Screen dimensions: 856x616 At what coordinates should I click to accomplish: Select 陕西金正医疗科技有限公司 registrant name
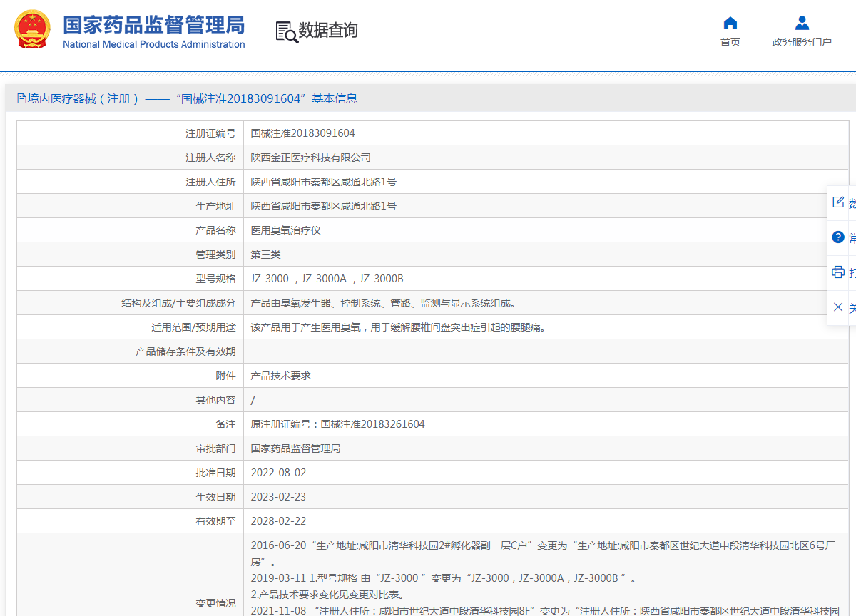310,158
